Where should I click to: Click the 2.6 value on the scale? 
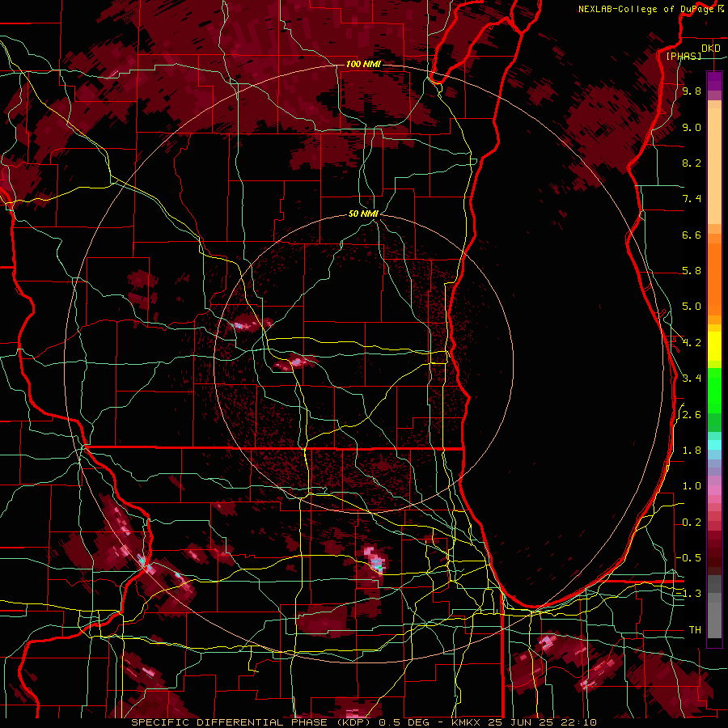point(692,415)
